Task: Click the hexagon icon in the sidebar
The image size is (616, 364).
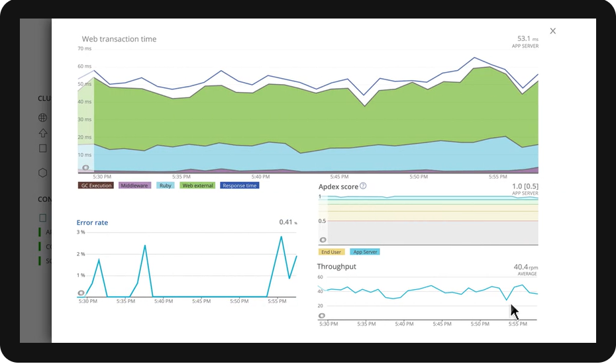Action: (43, 173)
